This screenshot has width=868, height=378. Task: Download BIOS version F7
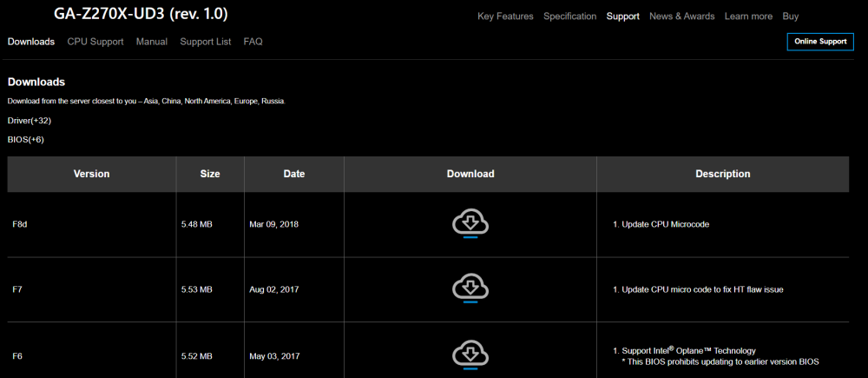pos(470,288)
